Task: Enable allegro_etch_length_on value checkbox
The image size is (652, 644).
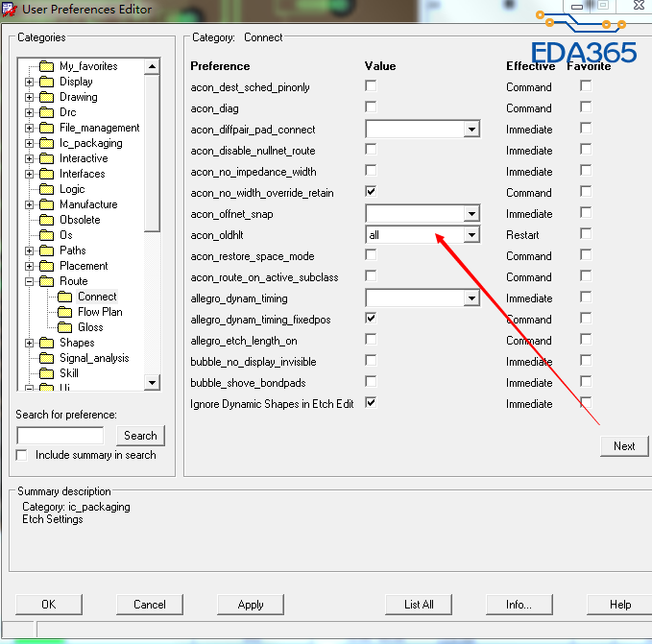Action: tap(371, 340)
